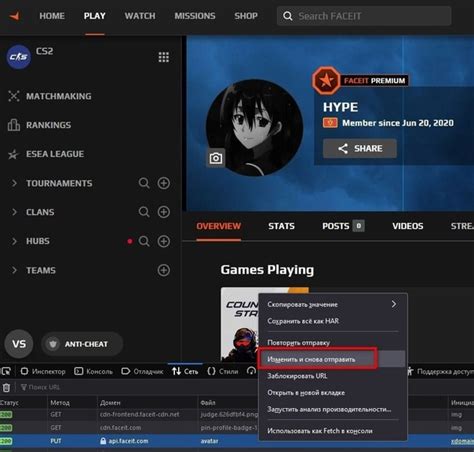The image size is (474, 452).
Task: Click the profile avatar image
Action: [x=255, y=127]
